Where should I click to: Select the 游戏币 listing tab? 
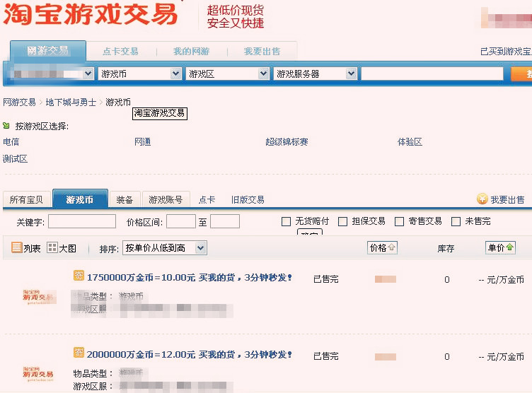[x=80, y=199]
